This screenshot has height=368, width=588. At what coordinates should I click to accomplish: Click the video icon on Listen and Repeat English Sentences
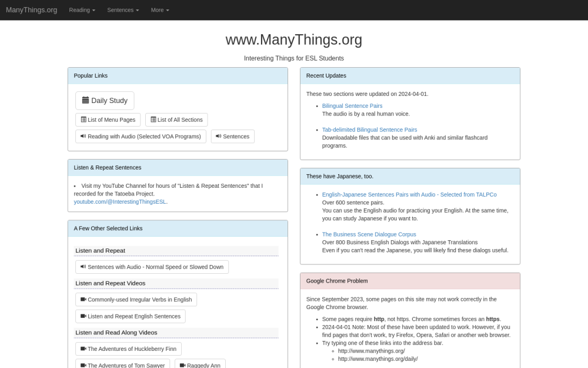pos(83,316)
